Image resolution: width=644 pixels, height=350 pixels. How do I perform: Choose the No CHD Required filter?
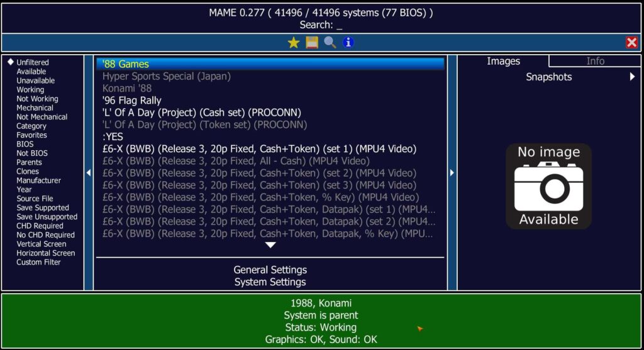click(45, 235)
